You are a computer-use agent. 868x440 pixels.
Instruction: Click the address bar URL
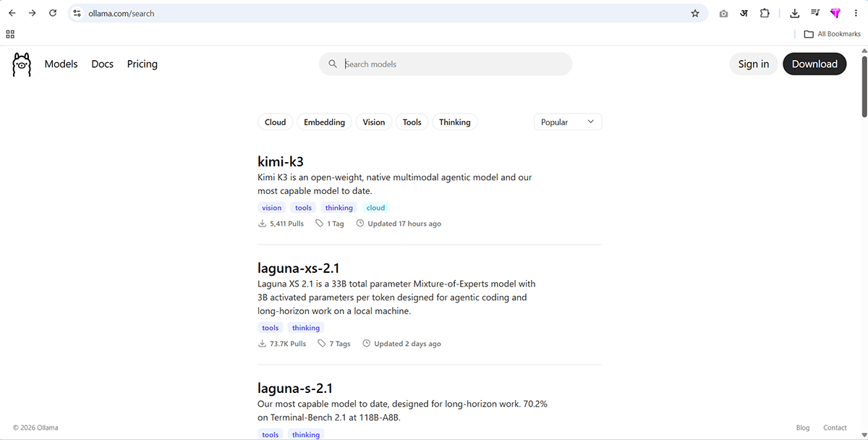pyautogui.click(x=122, y=13)
